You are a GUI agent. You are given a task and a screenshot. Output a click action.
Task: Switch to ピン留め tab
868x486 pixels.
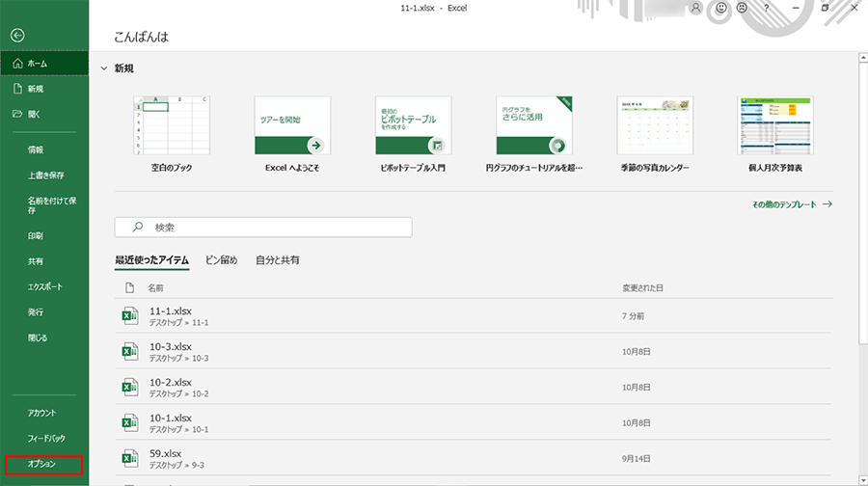pyautogui.click(x=222, y=260)
